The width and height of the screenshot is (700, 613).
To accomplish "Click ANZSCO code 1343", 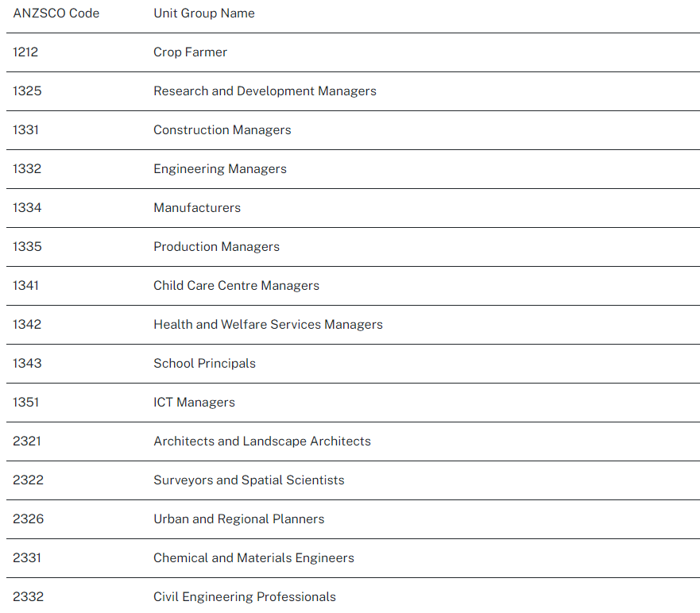I will [27, 364].
